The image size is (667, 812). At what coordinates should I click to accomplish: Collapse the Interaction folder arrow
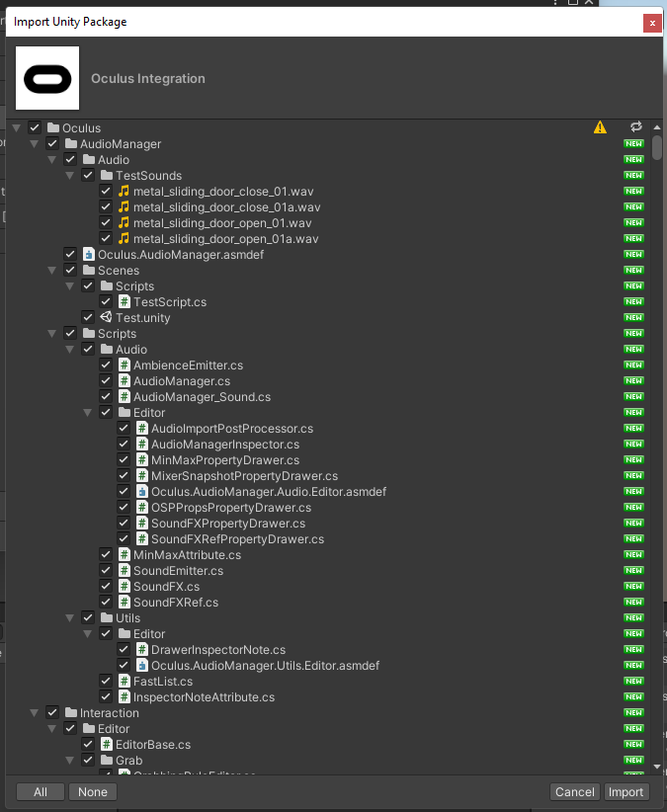pyautogui.click(x=35, y=712)
